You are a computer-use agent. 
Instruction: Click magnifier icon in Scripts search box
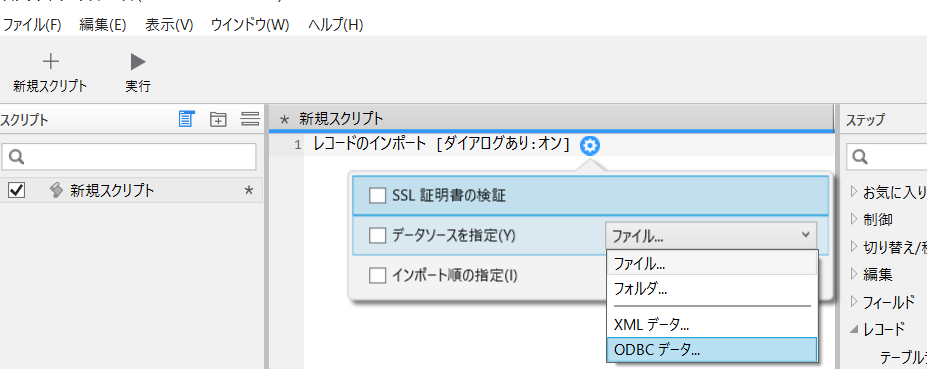(x=16, y=157)
